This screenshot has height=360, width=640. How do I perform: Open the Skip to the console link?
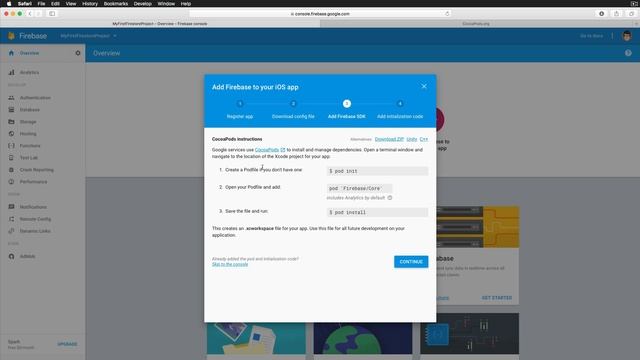point(230,264)
